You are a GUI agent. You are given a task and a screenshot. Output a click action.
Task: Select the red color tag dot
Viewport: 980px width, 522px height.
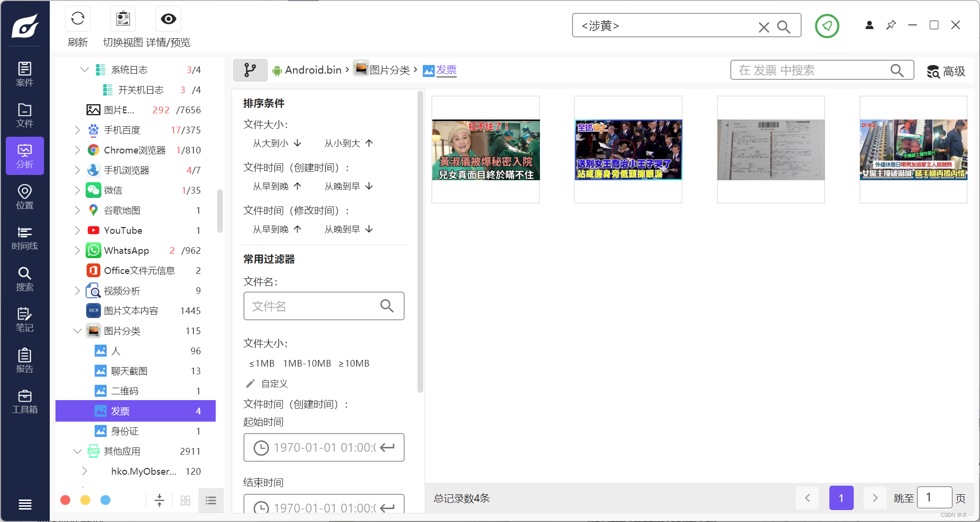click(x=66, y=500)
